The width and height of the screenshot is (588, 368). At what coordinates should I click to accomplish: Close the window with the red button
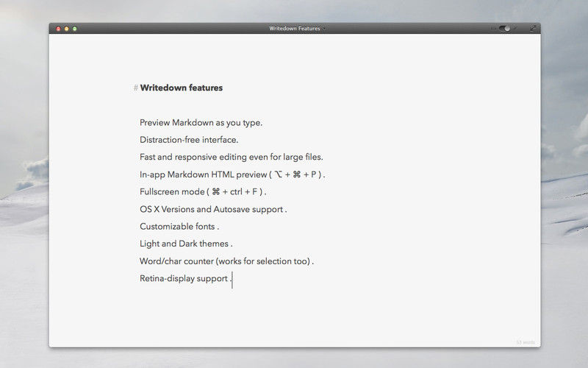58,29
